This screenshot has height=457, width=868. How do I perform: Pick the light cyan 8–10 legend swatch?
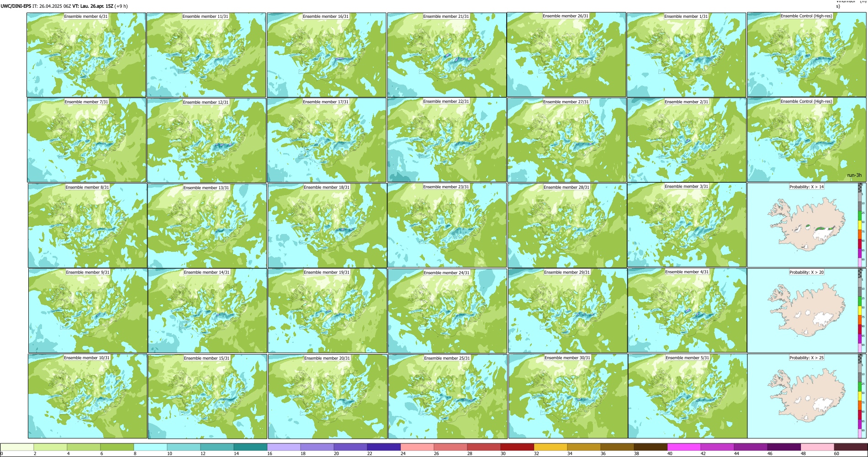150,447
